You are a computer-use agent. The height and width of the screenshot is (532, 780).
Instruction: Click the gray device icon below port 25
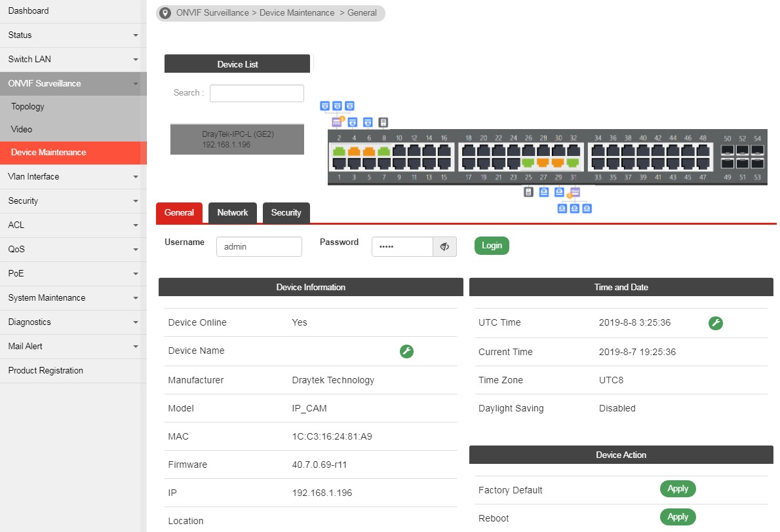[528, 192]
